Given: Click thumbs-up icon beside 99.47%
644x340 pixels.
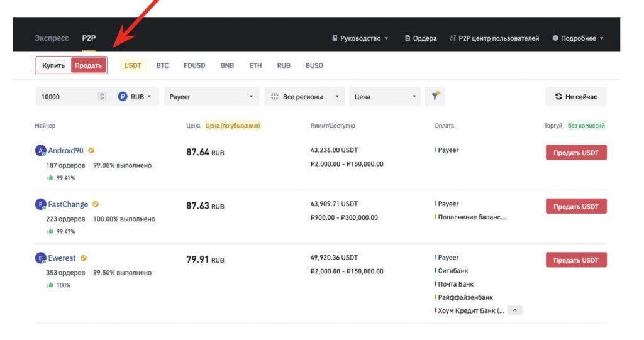Looking at the screenshot, I should [x=50, y=231].
